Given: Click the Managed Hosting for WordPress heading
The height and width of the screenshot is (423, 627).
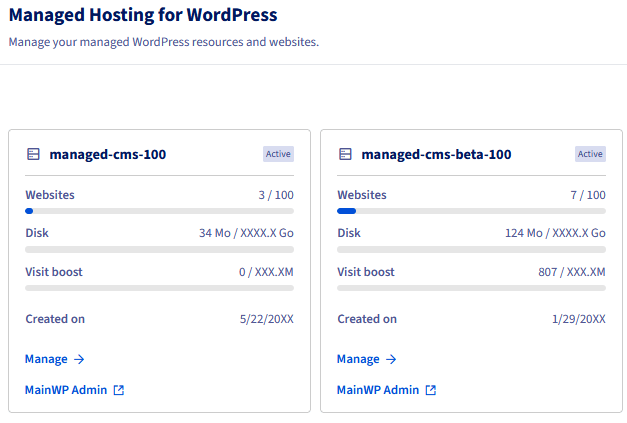Looking at the screenshot, I should (x=143, y=15).
